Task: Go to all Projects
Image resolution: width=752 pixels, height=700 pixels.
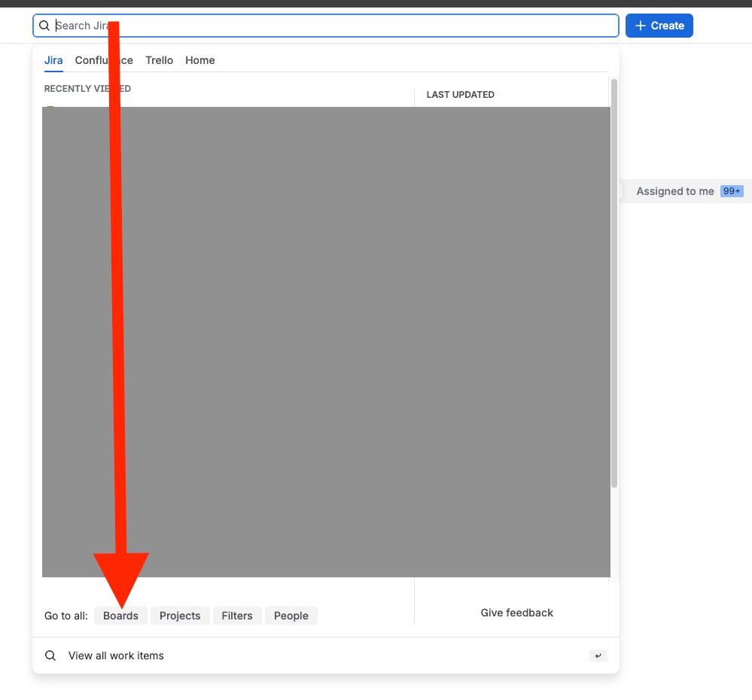Action: 180,616
